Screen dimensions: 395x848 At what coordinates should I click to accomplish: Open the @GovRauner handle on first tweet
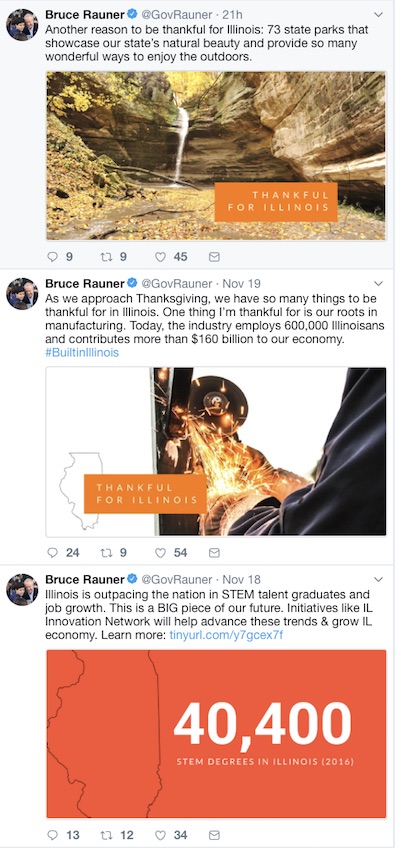(176, 14)
